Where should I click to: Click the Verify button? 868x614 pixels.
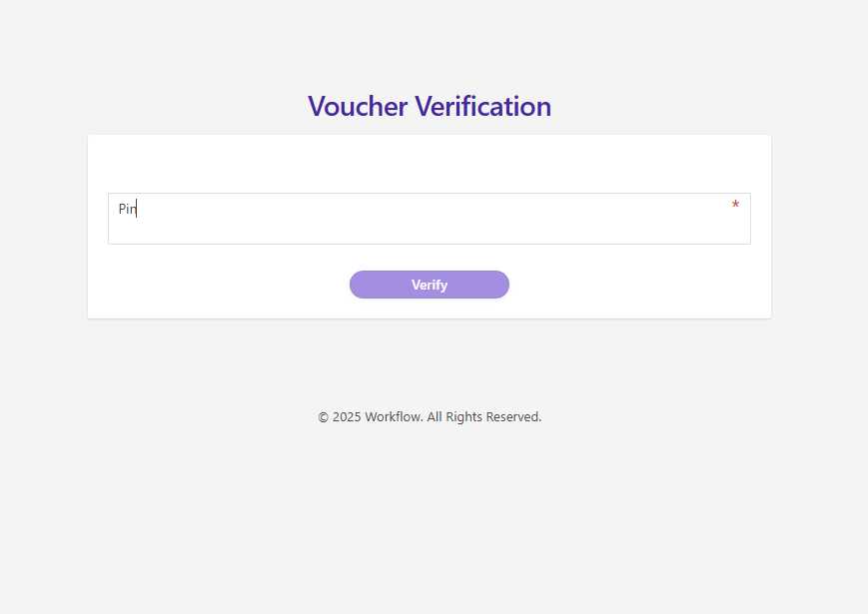[430, 285]
